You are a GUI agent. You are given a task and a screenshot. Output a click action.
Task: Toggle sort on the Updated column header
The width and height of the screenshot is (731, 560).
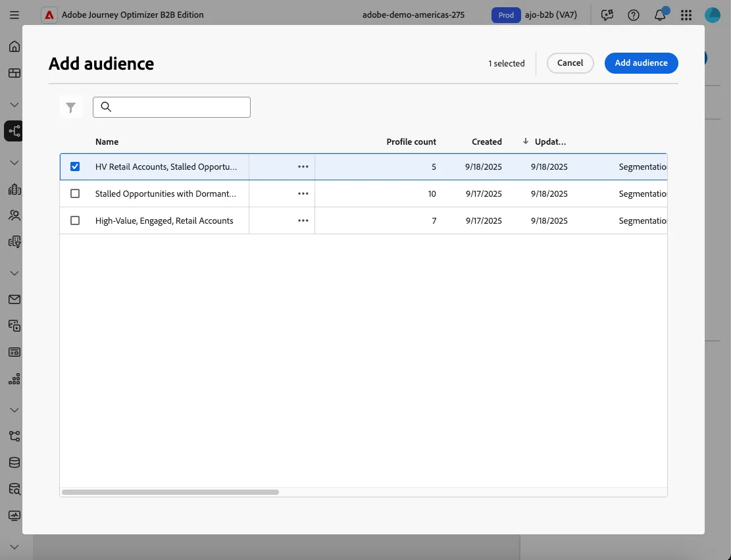coord(545,141)
